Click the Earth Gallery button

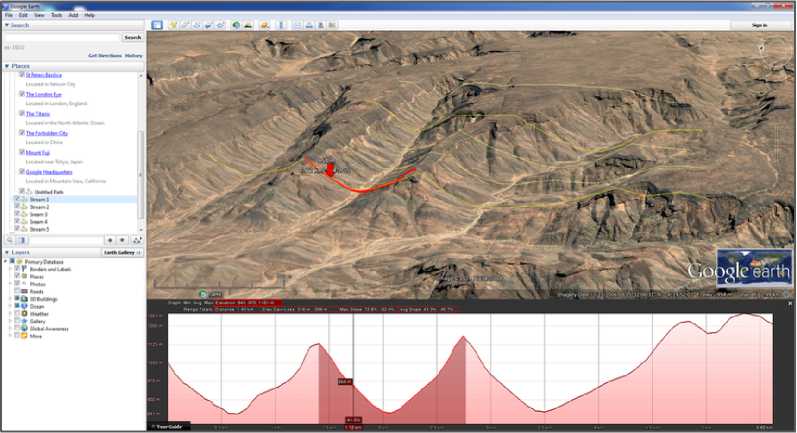pyautogui.click(x=122, y=252)
